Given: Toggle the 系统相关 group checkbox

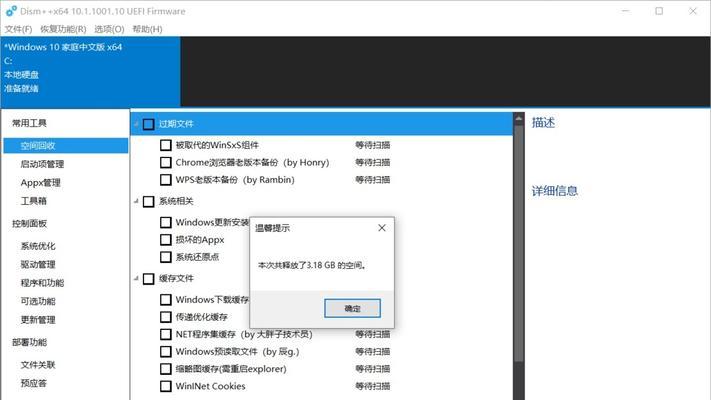Looking at the screenshot, I should (x=148, y=201).
